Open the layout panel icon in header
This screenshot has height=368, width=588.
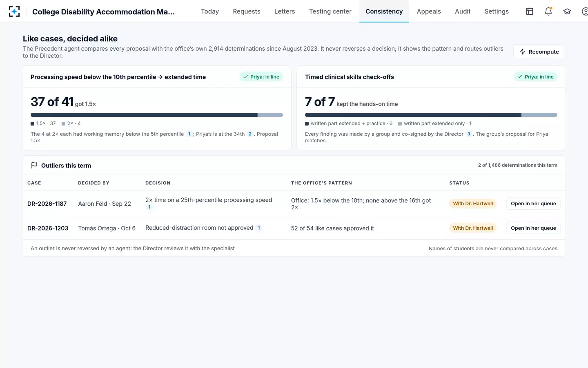530,11
